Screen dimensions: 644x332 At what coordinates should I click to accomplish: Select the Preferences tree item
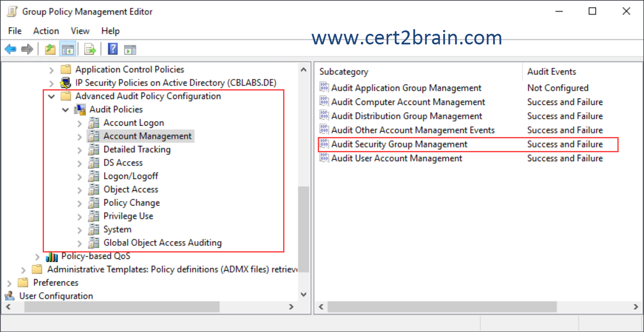coord(56,283)
